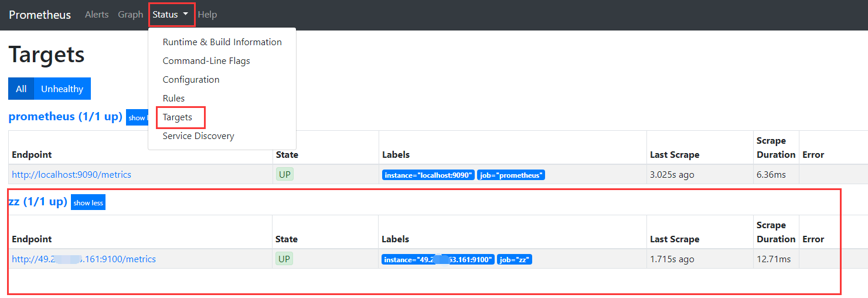Click "3.025s ago" last scrape value
Screen dimensions: 868x298
click(x=672, y=174)
